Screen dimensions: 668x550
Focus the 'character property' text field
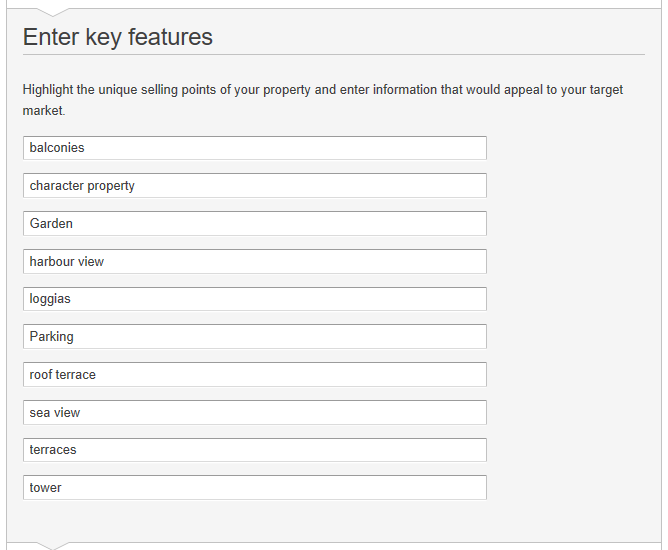pos(254,186)
